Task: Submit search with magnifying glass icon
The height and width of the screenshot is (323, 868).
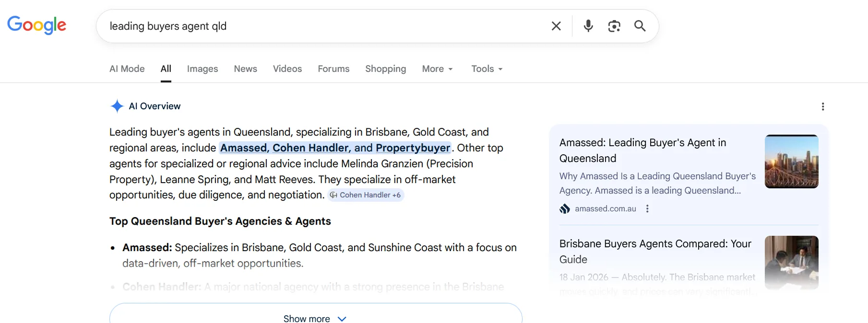Action: (x=640, y=26)
